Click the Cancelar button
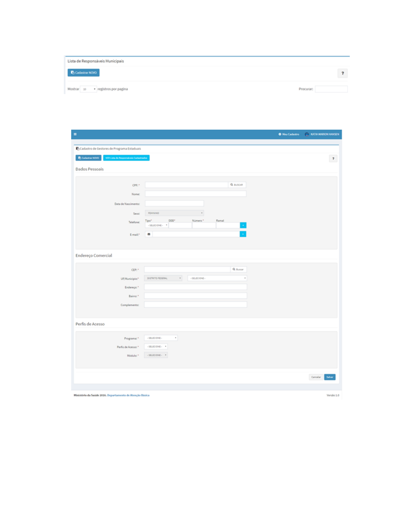This screenshot has height=532, width=411. [316, 377]
